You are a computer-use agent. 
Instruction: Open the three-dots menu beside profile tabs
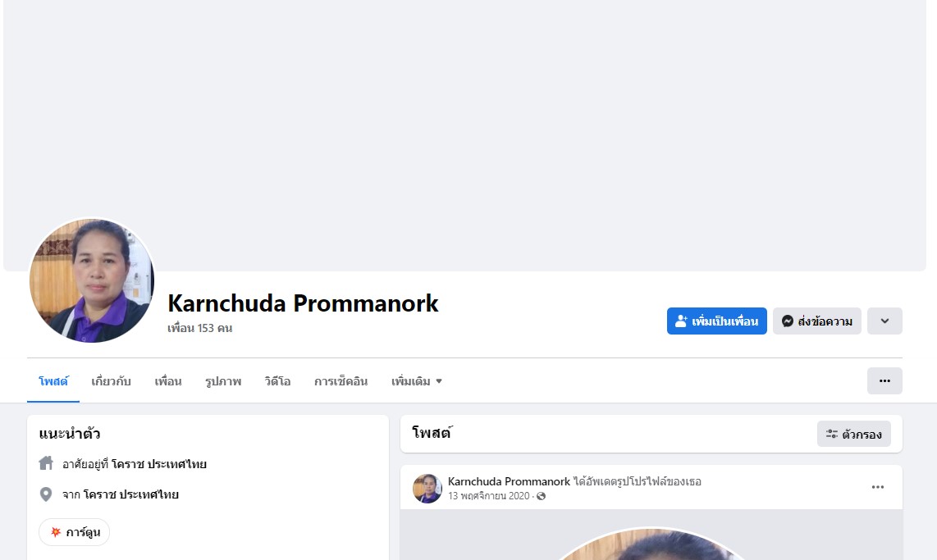tap(884, 381)
